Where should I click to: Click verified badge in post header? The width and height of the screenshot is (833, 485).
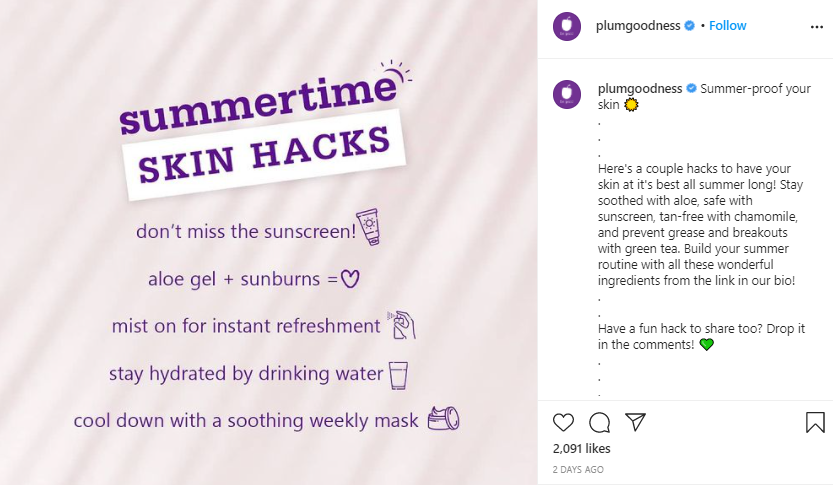click(x=689, y=26)
